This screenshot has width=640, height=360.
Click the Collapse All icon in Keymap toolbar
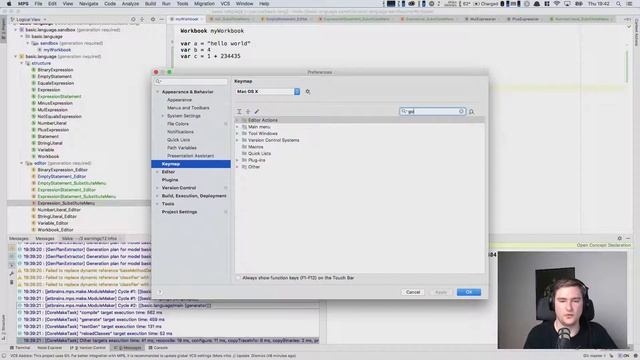(248, 111)
